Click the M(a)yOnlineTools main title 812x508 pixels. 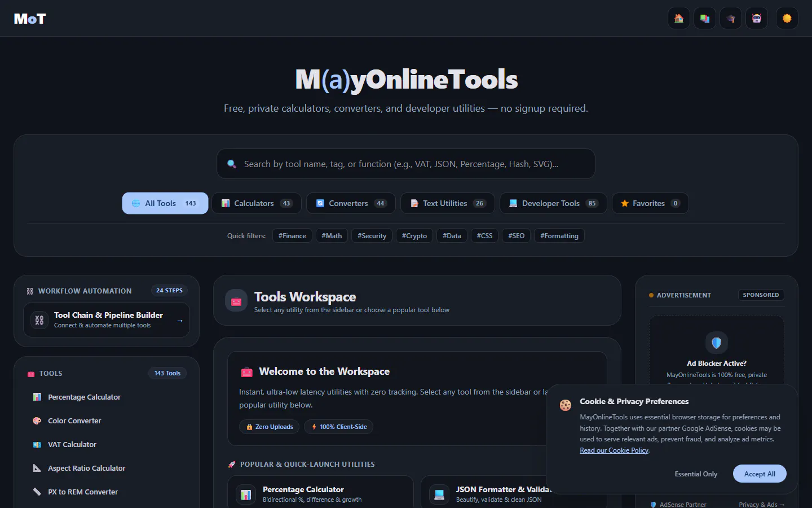(x=406, y=80)
